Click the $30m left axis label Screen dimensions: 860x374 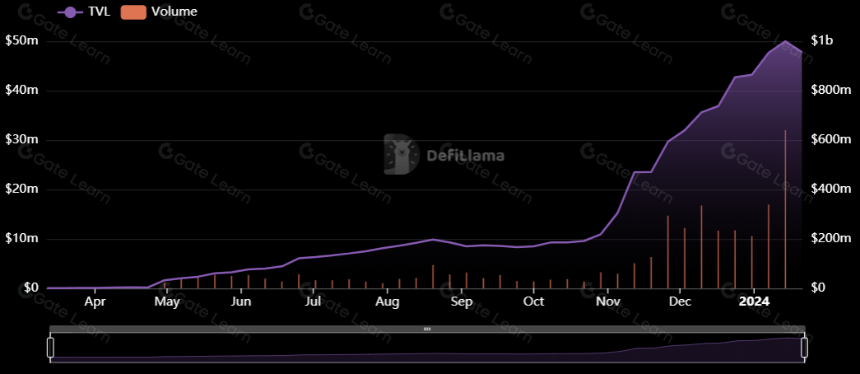tap(21, 140)
